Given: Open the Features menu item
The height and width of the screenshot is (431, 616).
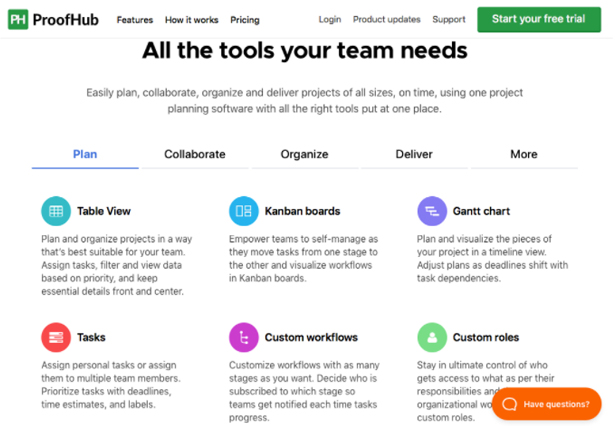Looking at the screenshot, I should 135,20.
